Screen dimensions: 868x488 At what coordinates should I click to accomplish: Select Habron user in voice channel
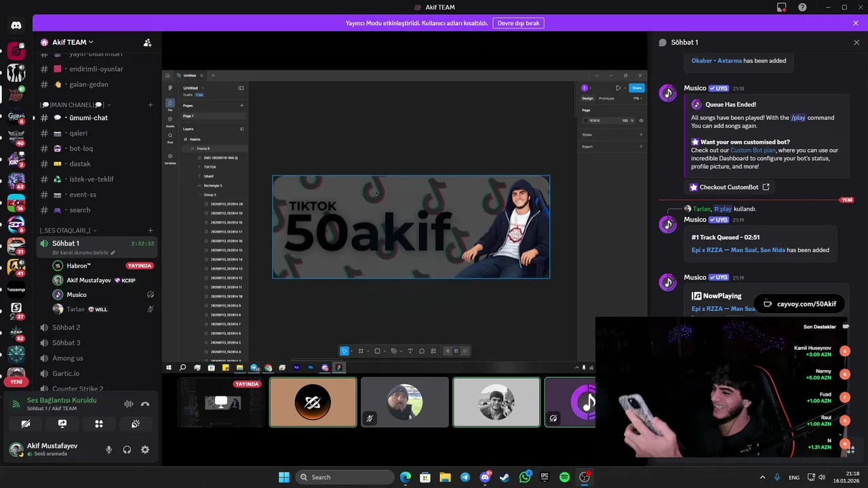(x=103, y=266)
